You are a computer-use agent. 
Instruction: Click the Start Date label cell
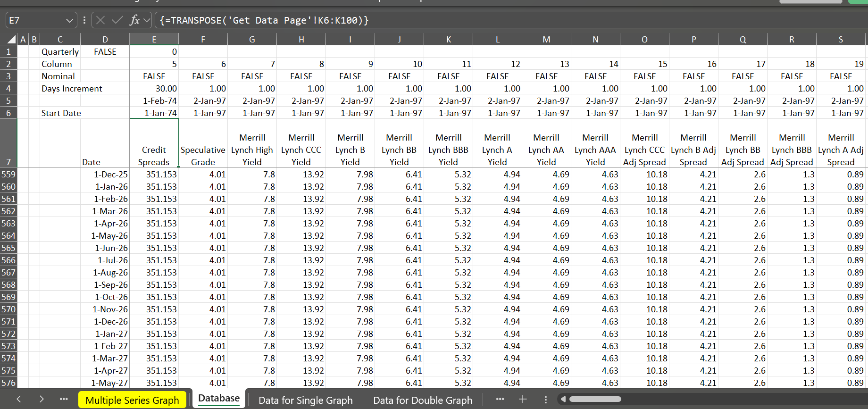click(61, 113)
